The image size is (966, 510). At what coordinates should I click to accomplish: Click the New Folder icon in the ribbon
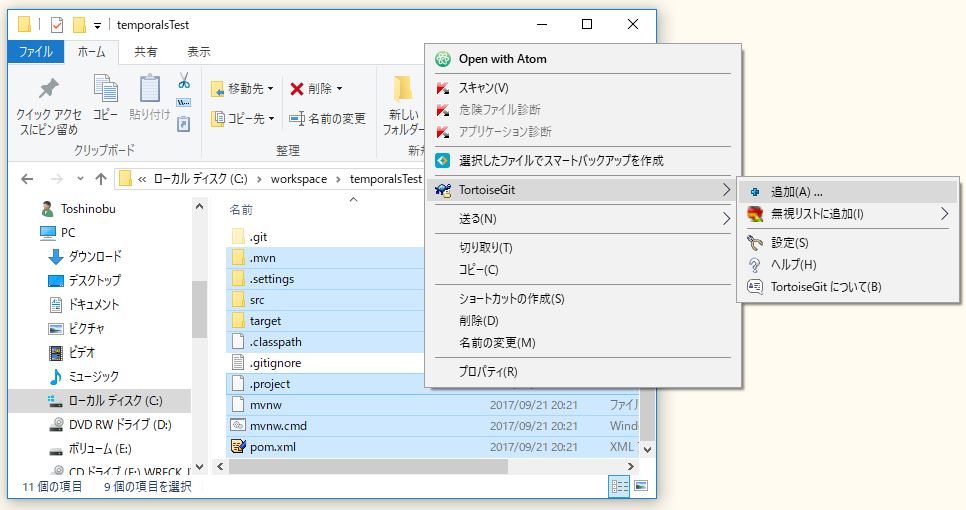click(403, 89)
